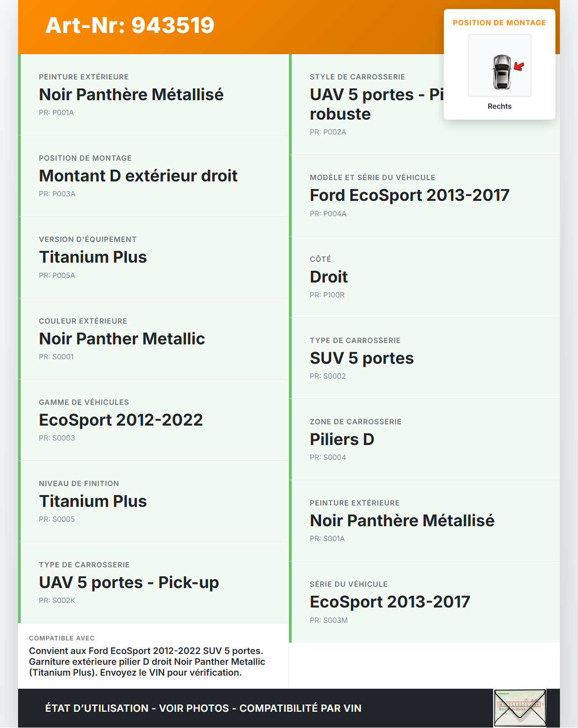Select the 'Rechts' label under the car image
This screenshot has width=578, height=728.
pos(499,107)
